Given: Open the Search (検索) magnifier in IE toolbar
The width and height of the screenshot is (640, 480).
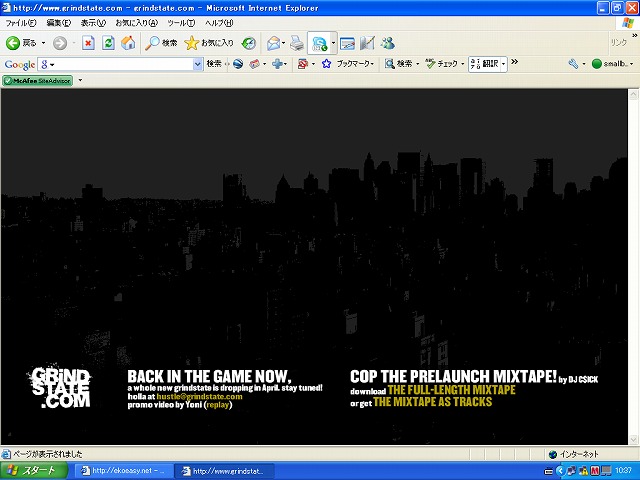Looking at the screenshot, I should (161, 43).
